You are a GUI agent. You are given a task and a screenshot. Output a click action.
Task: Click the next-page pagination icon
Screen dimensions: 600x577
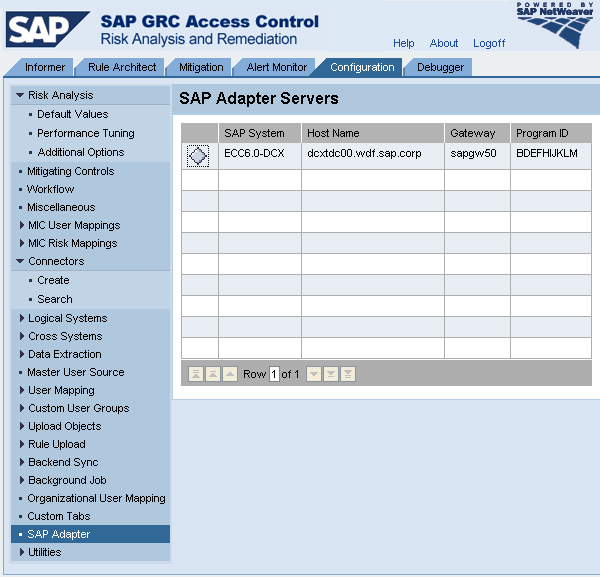click(x=331, y=374)
